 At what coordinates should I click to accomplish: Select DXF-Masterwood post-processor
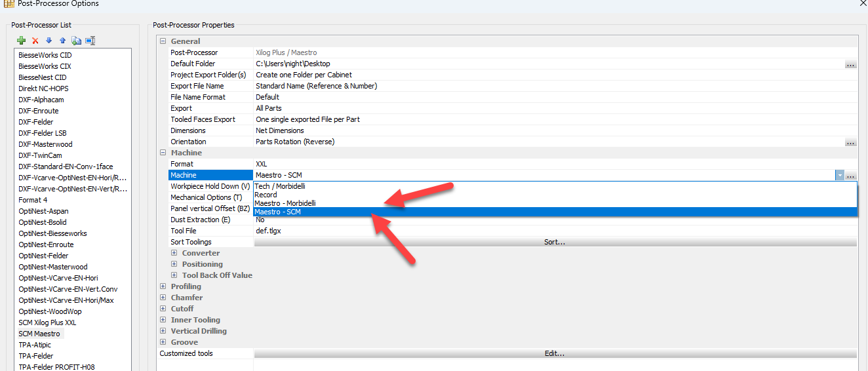[x=45, y=144]
